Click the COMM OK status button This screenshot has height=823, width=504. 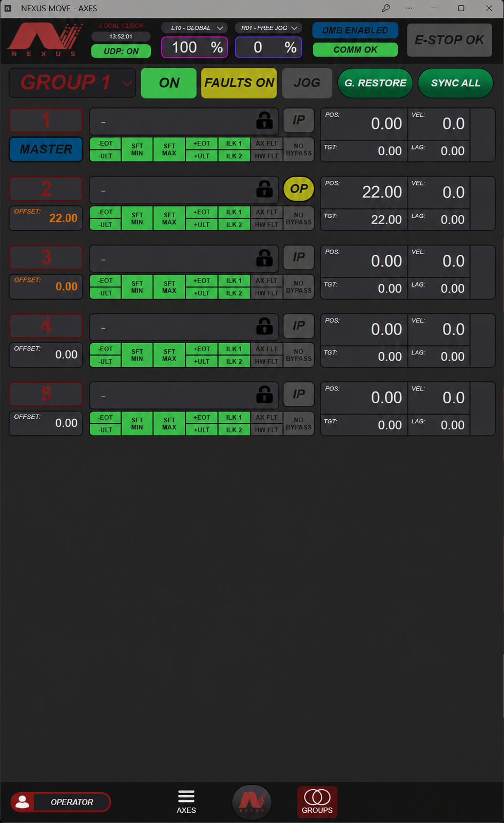click(355, 49)
